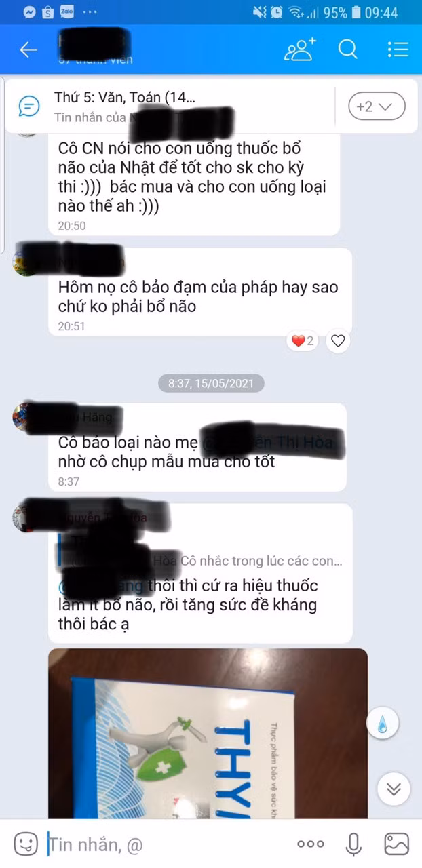Tap the back arrow in chat header
422x868 pixels.
tap(28, 50)
